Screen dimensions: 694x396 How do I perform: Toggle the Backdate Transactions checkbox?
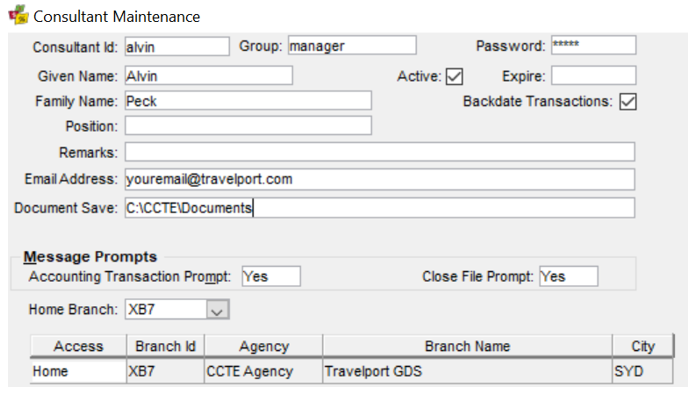click(628, 102)
